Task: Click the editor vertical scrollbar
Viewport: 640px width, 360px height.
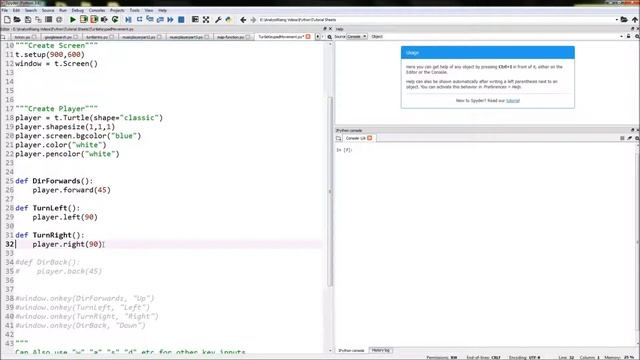Action: point(330,192)
